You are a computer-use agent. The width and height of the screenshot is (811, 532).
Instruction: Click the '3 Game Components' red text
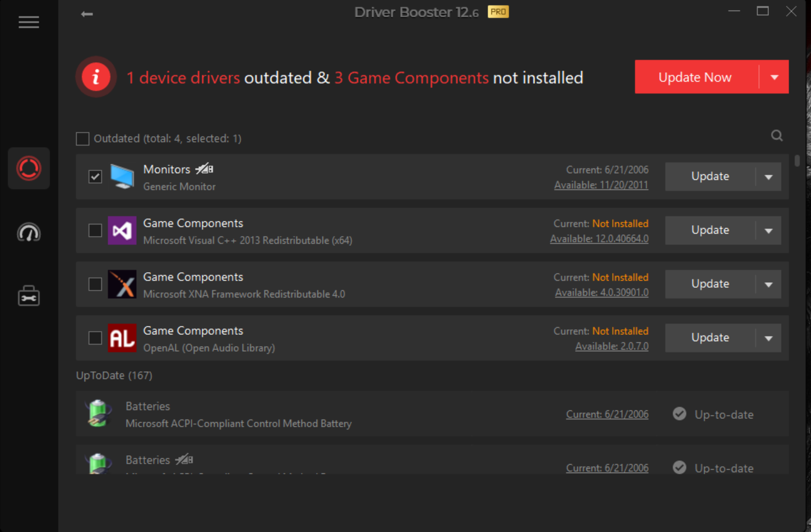411,77
